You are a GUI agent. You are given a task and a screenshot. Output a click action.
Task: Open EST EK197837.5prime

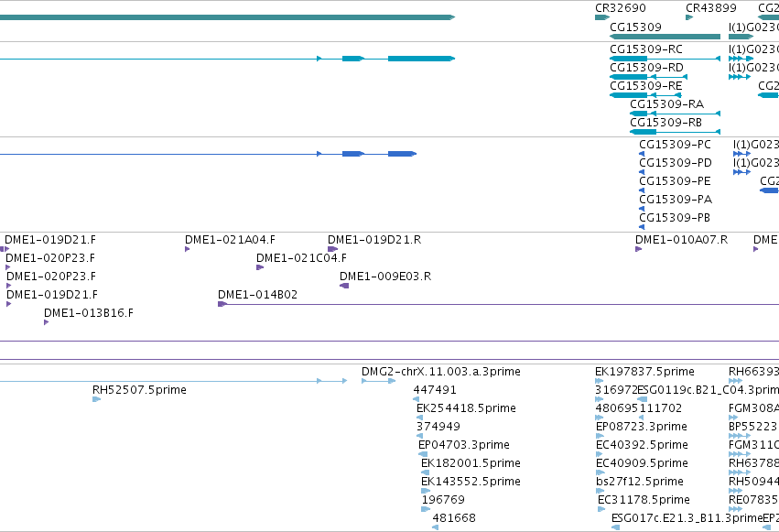644,372
